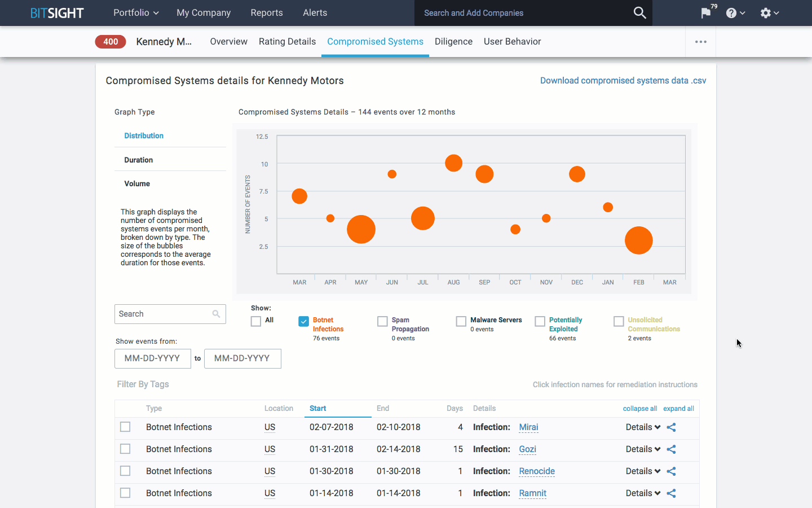Sort table by Type column
This screenshot has height=508, width=812.
tap(154, 409)
